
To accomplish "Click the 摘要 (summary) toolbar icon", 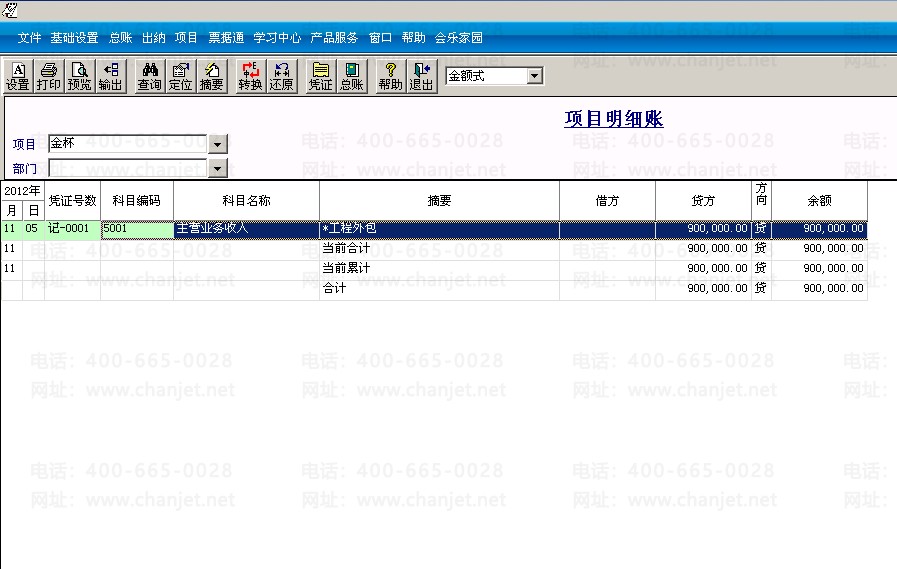I will tap(211, 76).
